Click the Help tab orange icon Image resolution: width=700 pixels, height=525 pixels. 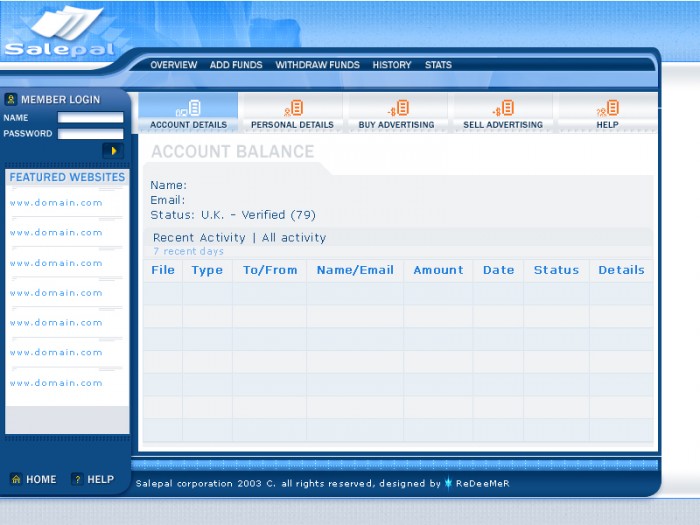click(608, 108)
